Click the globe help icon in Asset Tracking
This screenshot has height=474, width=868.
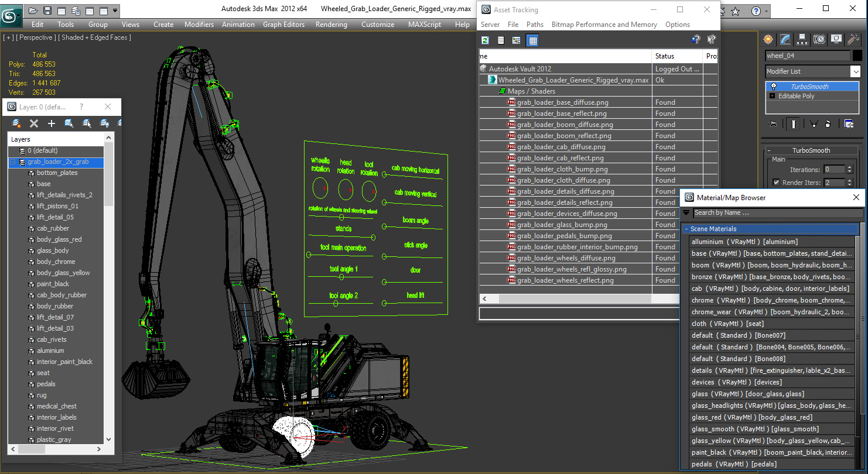pyautogui.click(x=695, y=40)
